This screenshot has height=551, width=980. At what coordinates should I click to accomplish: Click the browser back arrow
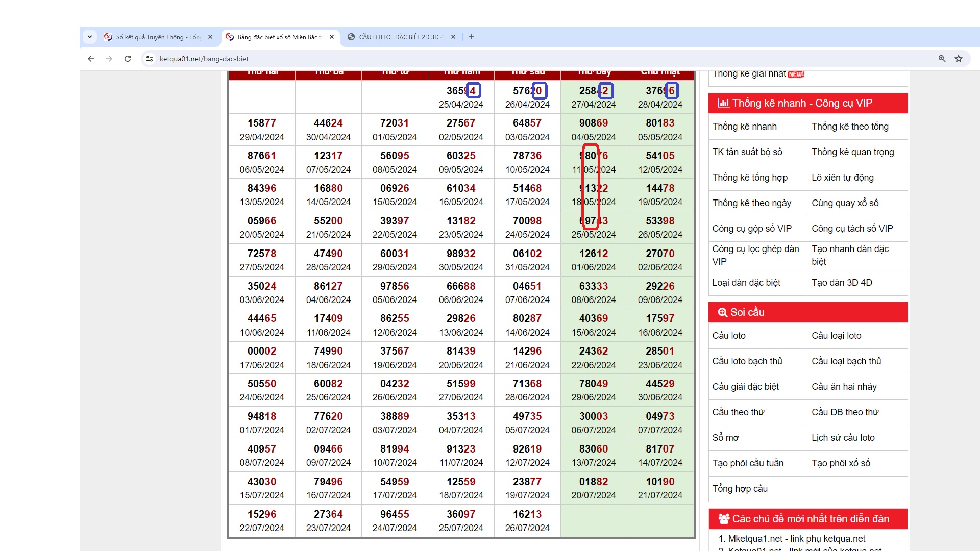(x=91, y=59)
